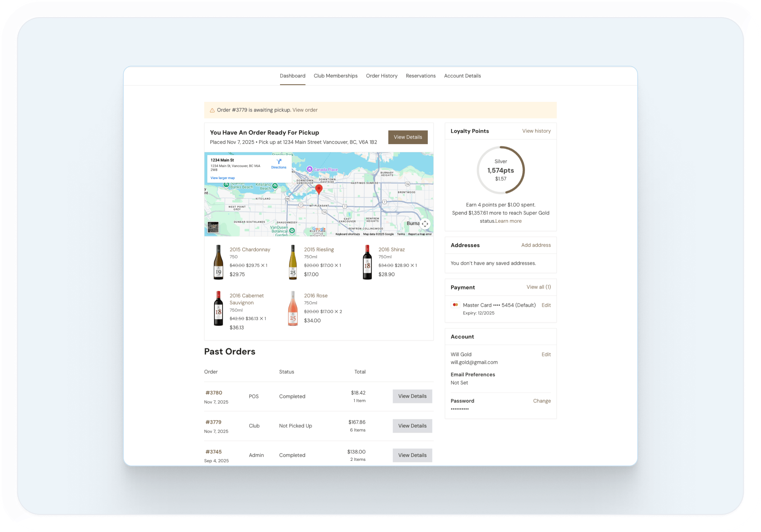761x532 pixels.
Task: Open the Order History tab
Action: coord(382,76)
